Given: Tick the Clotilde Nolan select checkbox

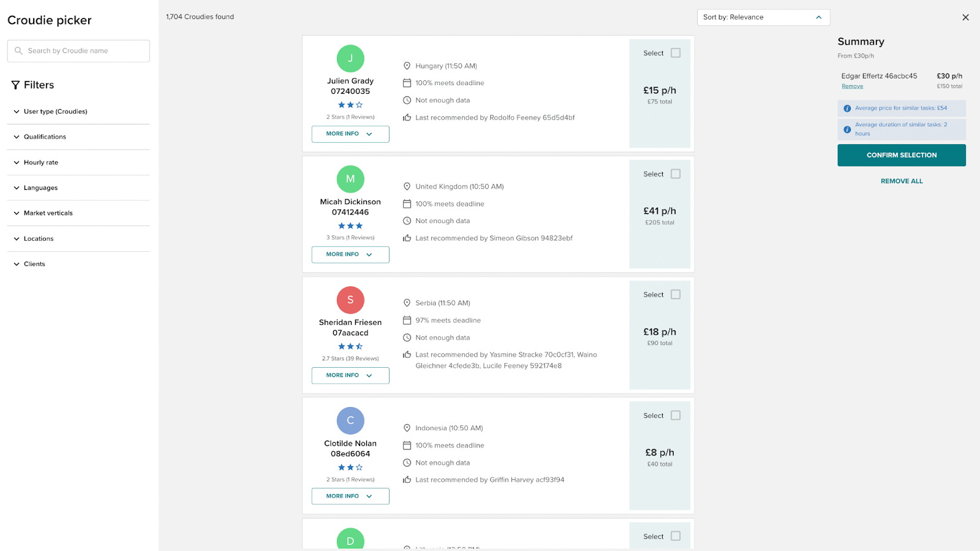Looking at the screenshot, I should [676, 415].
